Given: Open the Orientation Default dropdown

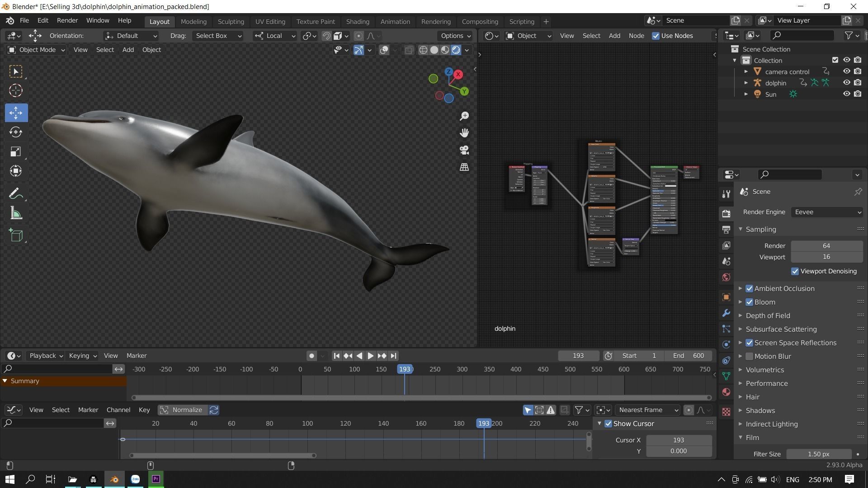Looking at the screenshot, I should click(x=131, y=36).
